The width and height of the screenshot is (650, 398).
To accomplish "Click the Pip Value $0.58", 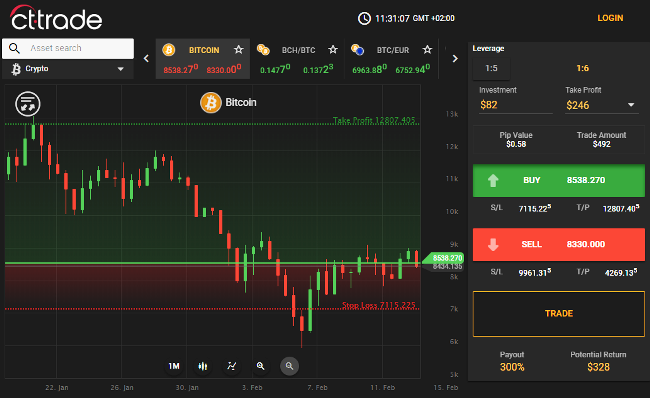I will (516, 144).
